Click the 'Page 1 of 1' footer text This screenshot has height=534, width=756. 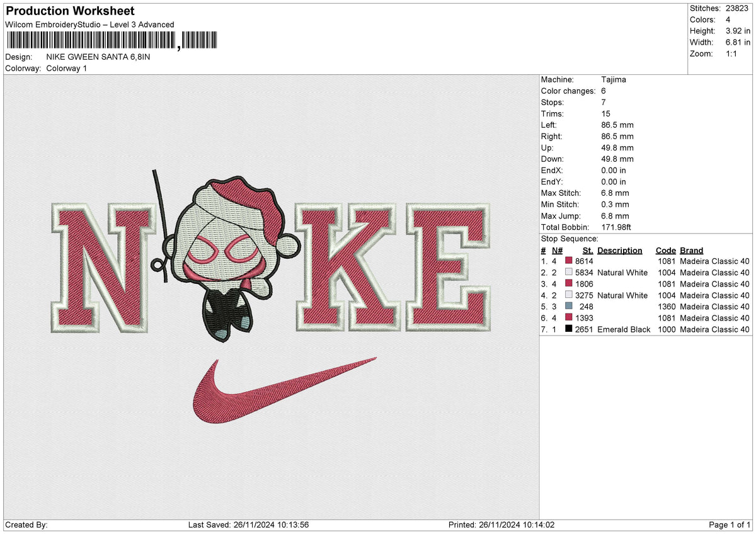730,525
